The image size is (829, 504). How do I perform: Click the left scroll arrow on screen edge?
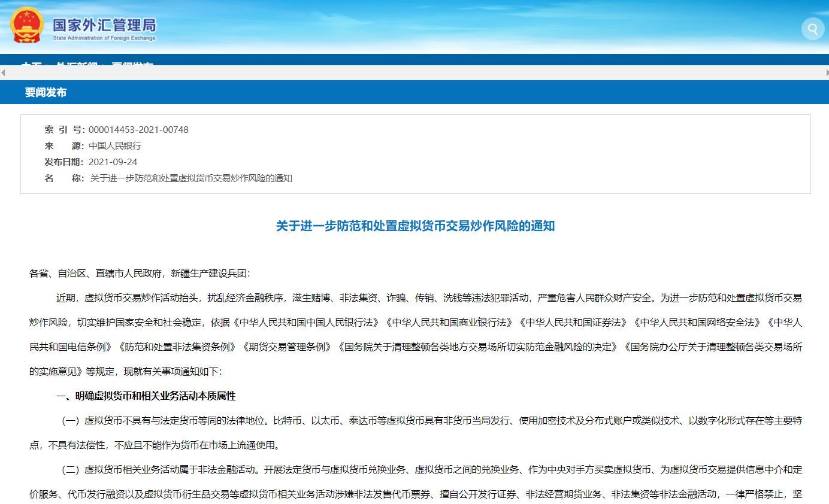click(x=2, y=72)
